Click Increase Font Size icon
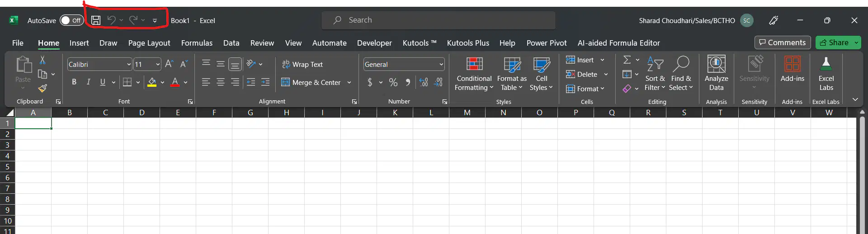The height and width of the screenshot is (234, 868). click(x=169, y=64)
